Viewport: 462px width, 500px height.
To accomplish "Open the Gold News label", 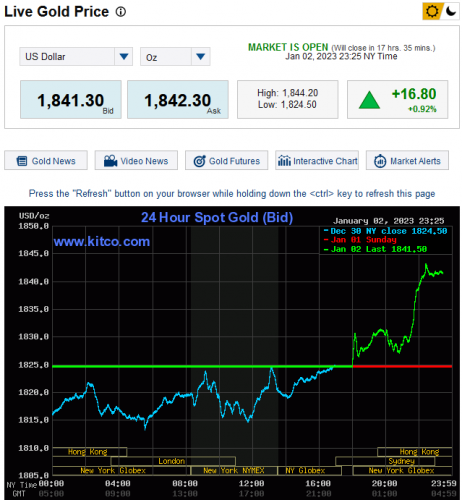I will tap(54, 161).
